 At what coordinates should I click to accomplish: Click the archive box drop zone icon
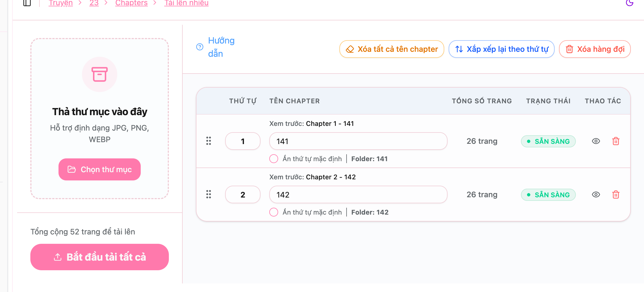[99, 74]
